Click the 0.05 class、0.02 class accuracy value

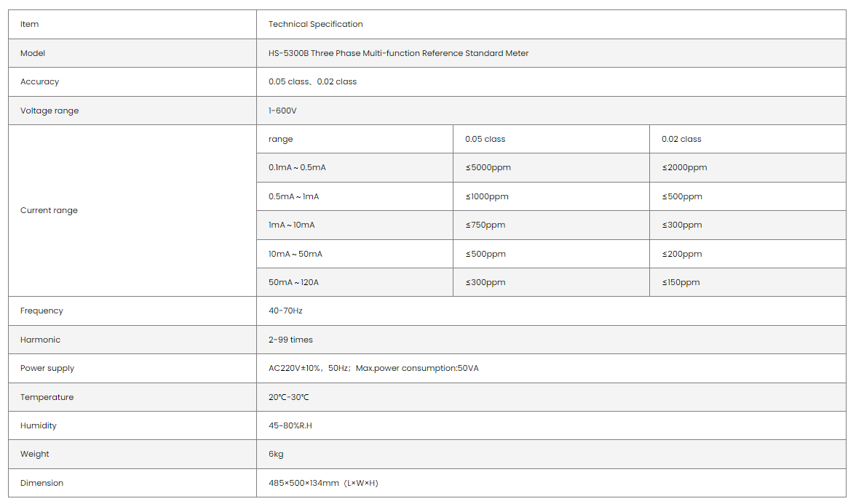pyautogui.click(x=312, y=81)
